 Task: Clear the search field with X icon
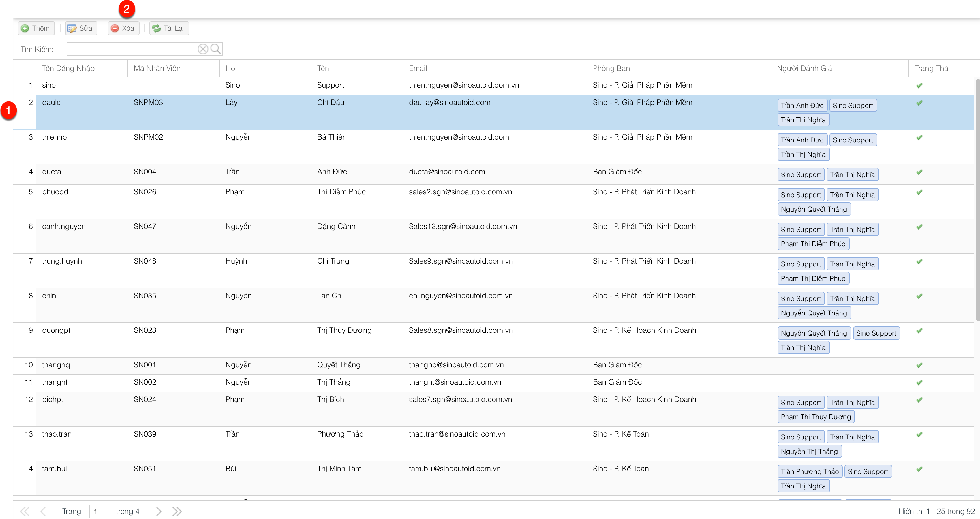203,49
